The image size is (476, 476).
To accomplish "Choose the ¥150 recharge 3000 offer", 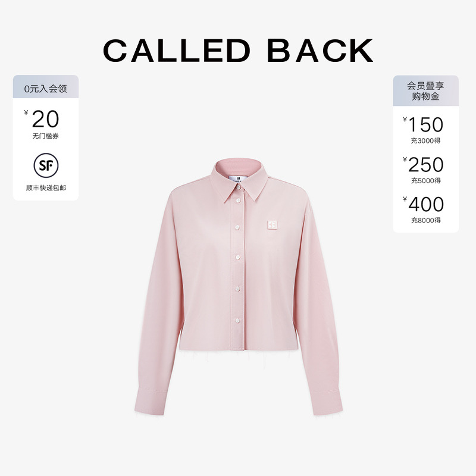I will coord(425,130).
